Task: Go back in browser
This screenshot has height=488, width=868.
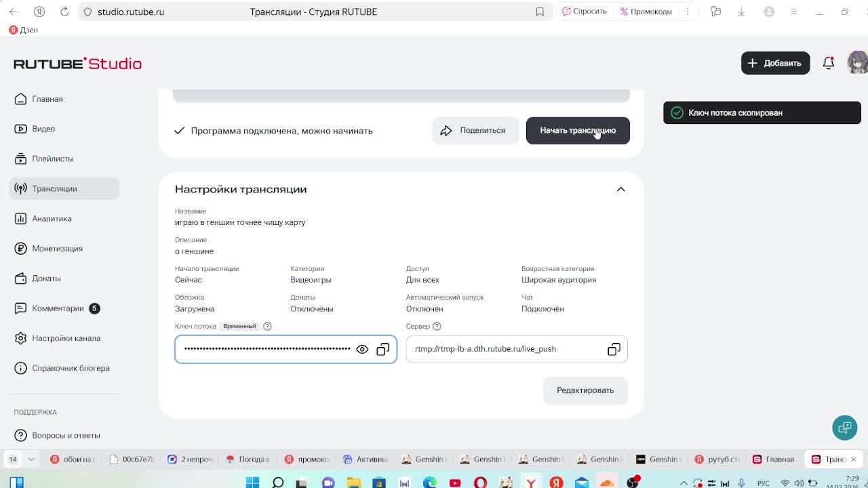Action: tap(14, 12)
